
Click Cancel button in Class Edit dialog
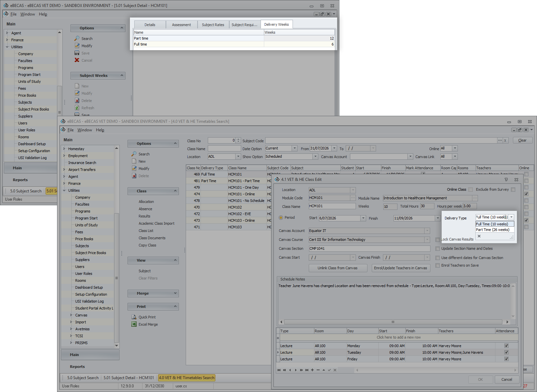pyautogui.click(x=507, y=379)
